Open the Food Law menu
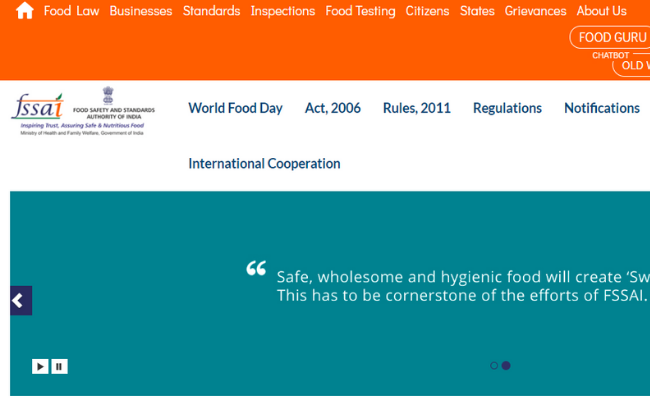650x400 pixels. click(x=71, y=11)
